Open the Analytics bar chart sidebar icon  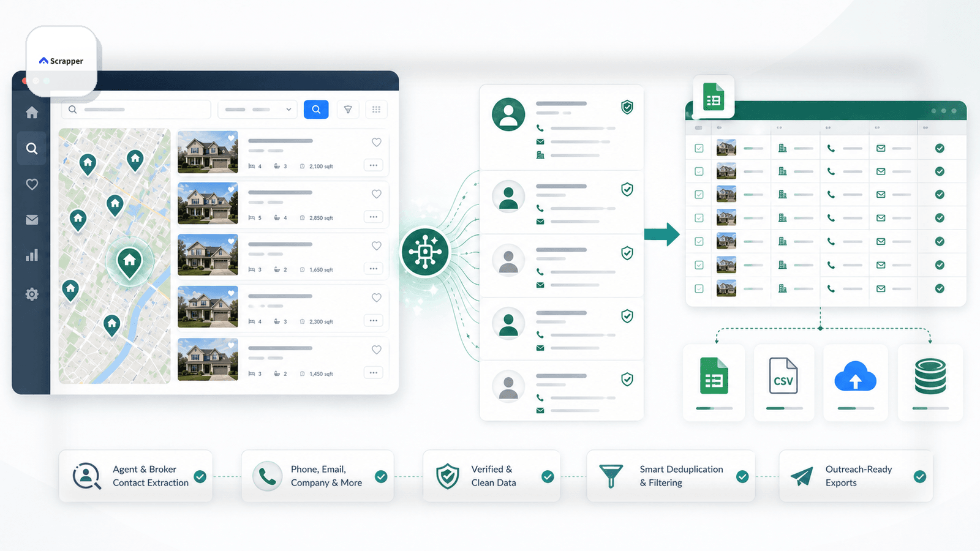pyautogui.click(x=32, y=255)
